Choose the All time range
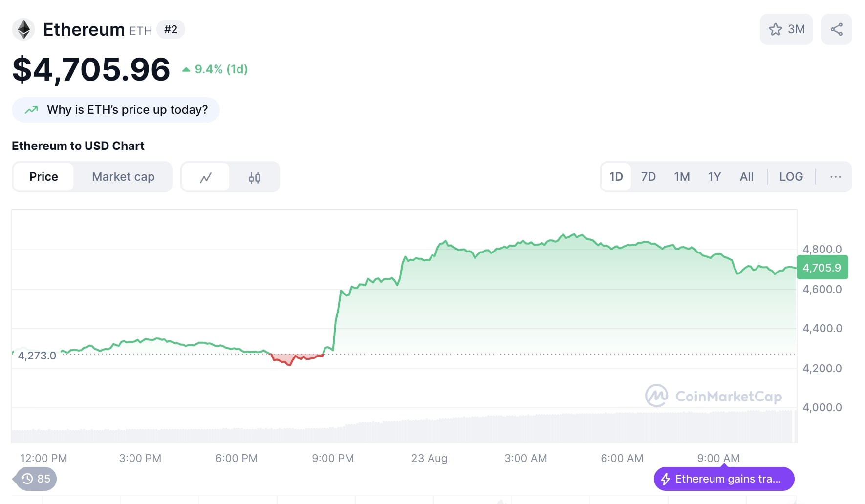This screenshot has width=865, height=504. pyautogui.click(x=747, y=177)
